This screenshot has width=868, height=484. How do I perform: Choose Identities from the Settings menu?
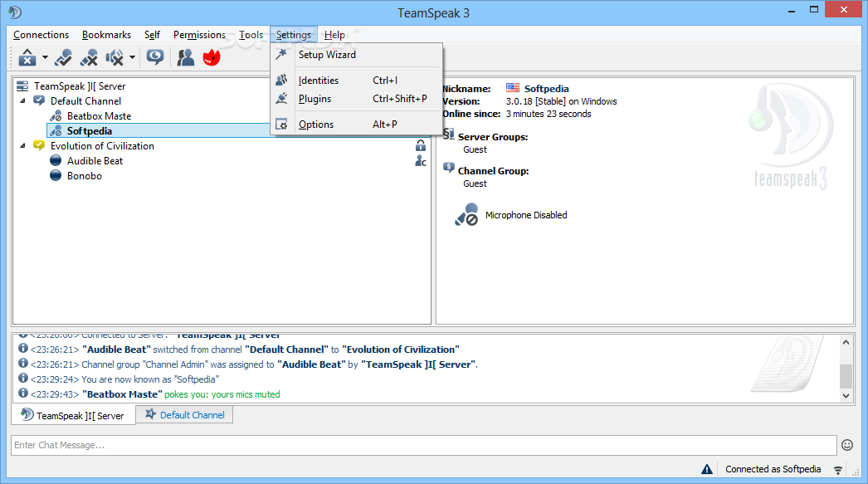click(357, 81)
